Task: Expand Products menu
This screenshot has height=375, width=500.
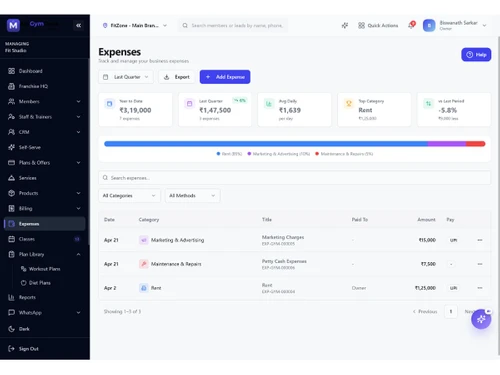Action: coord(45,193)
